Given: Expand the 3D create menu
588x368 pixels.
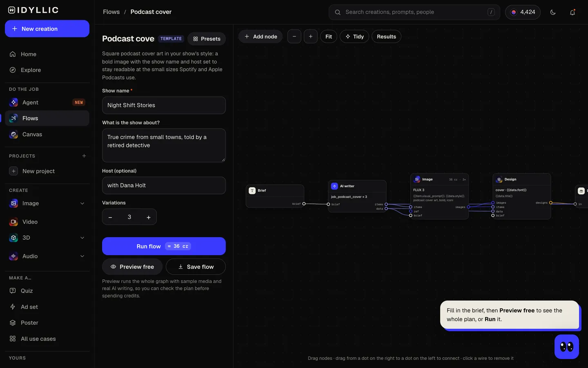Looking at the screenshot, I should click(x=82, y=238).
